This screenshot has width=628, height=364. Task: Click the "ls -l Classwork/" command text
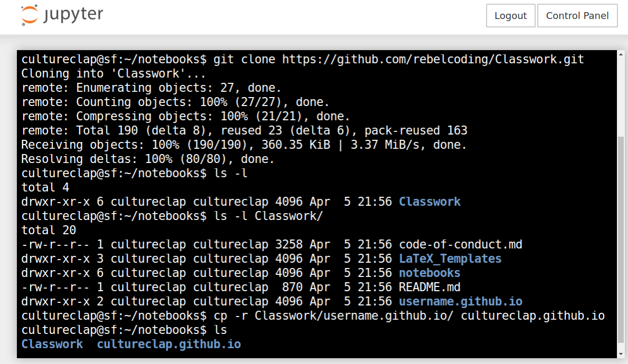pos(268,216)
